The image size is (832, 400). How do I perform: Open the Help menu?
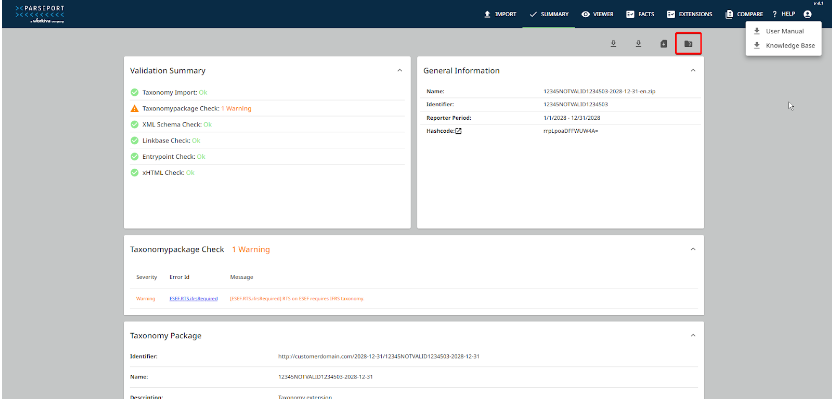pyautogui.click(x=783, y=14)
